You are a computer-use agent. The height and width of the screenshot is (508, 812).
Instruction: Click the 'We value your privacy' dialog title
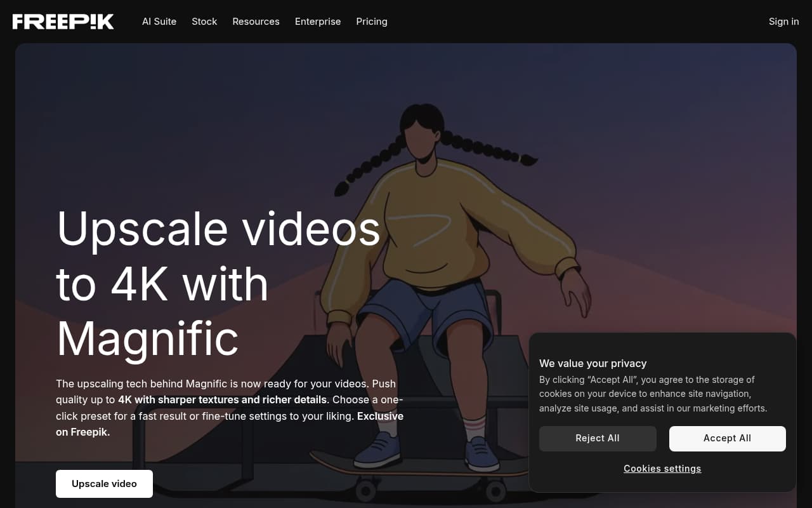tap(593, 363)
